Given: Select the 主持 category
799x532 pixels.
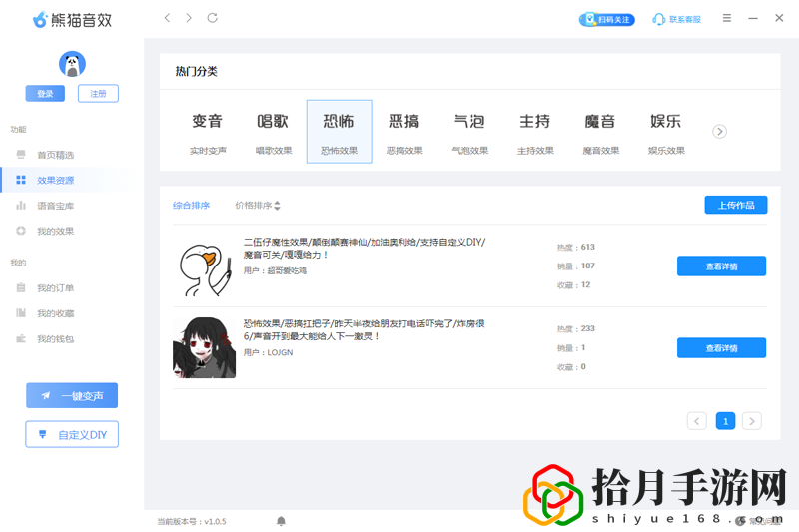Looking at the screenshot, I should [x=535, y=132].
